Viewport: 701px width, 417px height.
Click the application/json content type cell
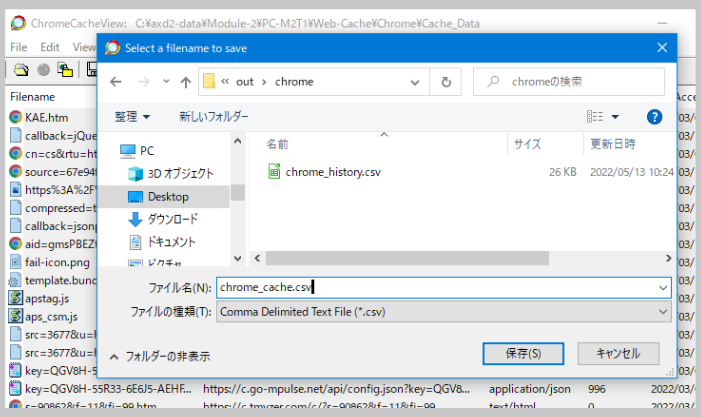(x=529, y=389)
